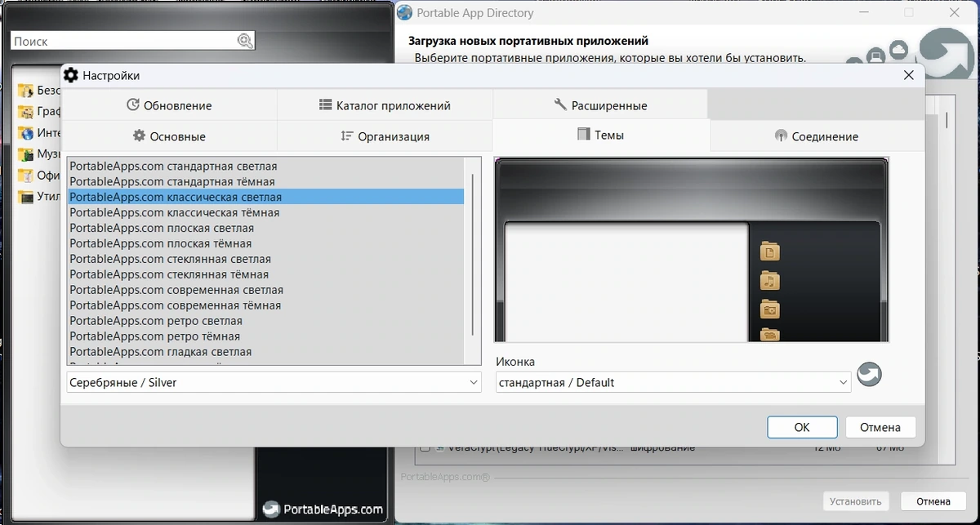Viewport: 980px width, 525px height.
Task: Select theme 'PortableApps.com плоская светлая'
Action: 265,228
